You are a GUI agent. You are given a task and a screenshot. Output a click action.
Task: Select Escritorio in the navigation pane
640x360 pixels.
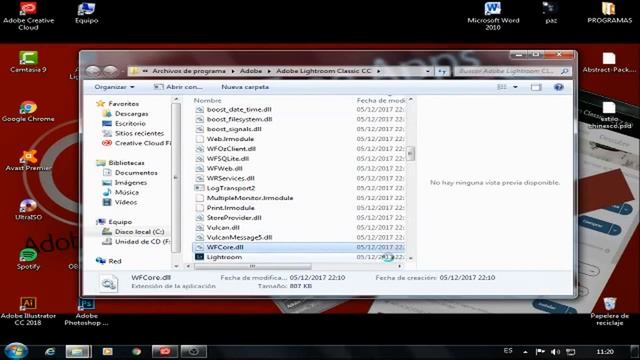pyautogui.click(x=130, y=123)
